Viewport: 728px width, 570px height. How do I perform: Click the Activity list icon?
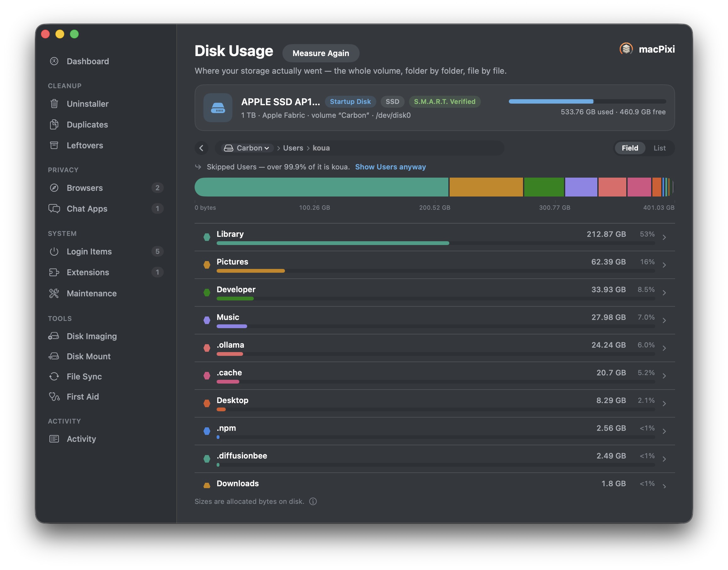pos(54,439)
